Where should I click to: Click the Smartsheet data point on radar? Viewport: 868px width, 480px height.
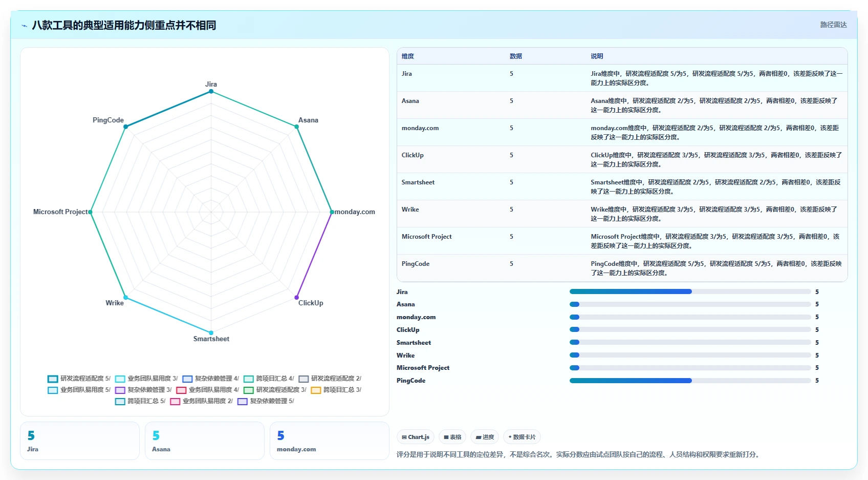(211, 333)
